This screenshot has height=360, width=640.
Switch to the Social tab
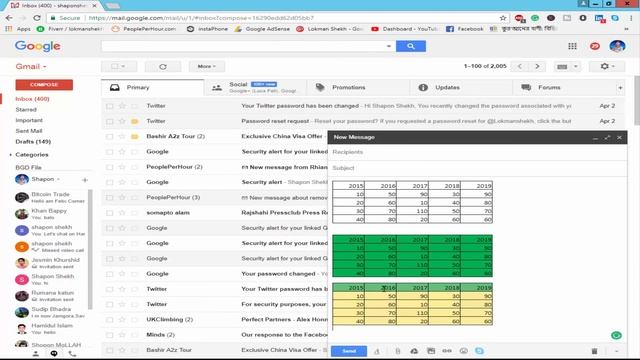256,87
